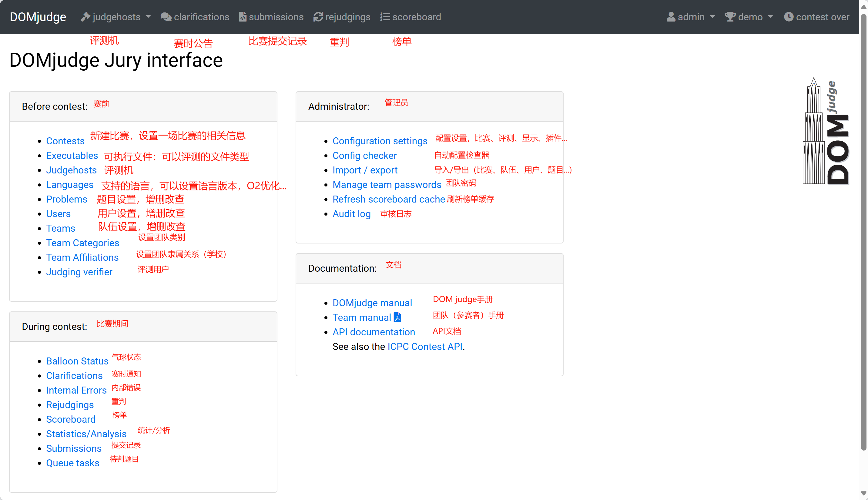This screenshot has width=868, height=500.
Task: Click the scoreboard list icon
Action: (x=385, y=17)
